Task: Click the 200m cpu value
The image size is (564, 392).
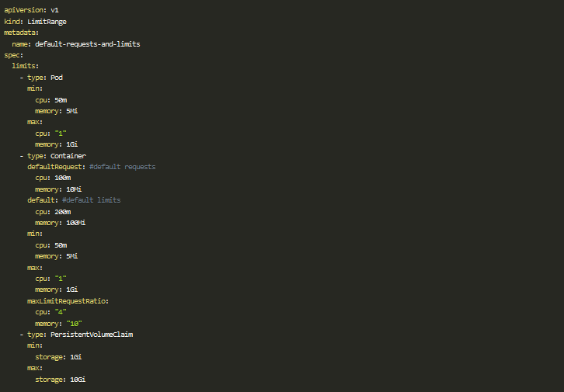Action: pos(63,212)
